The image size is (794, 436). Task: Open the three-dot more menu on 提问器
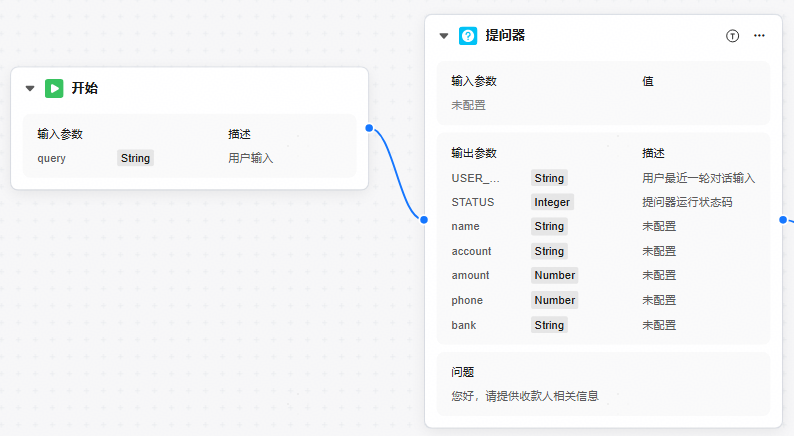pos(759,36)
